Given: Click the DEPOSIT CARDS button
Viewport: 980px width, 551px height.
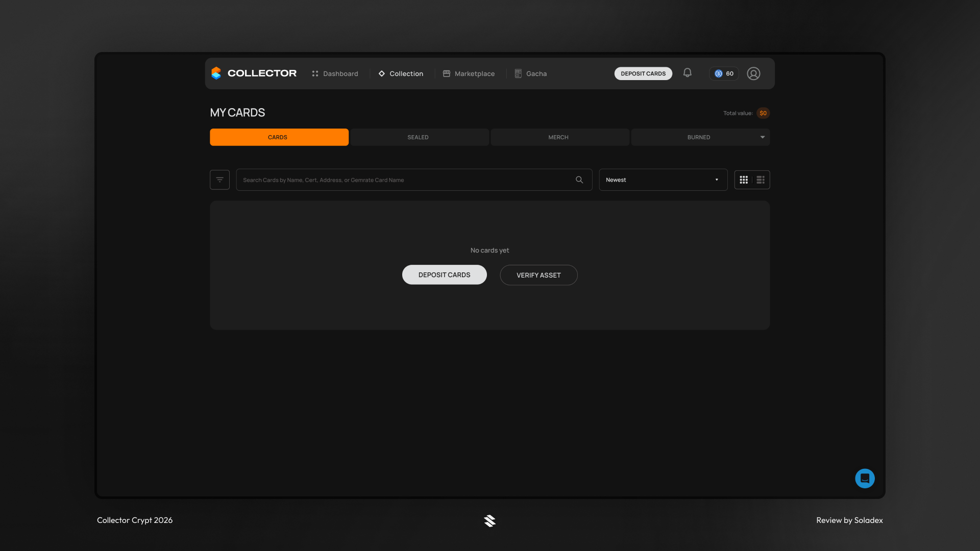Looking at the screenshot, I should click(444, 274).
